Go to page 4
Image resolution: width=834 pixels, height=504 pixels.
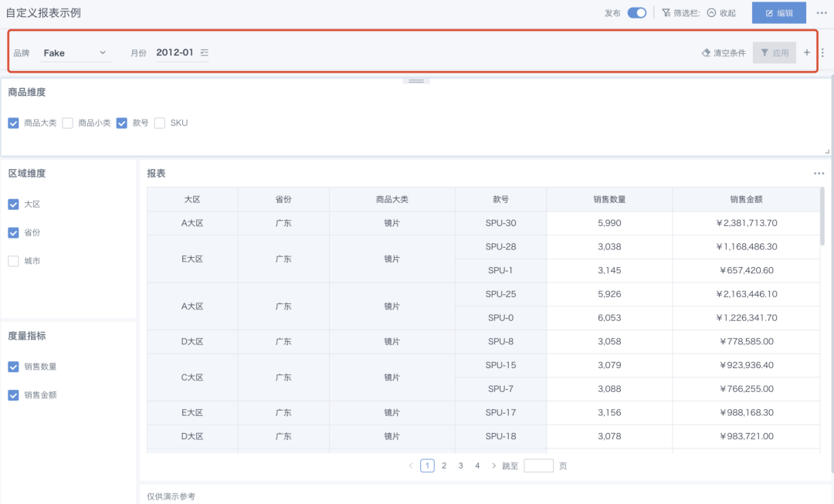click(x=477, y=465)
